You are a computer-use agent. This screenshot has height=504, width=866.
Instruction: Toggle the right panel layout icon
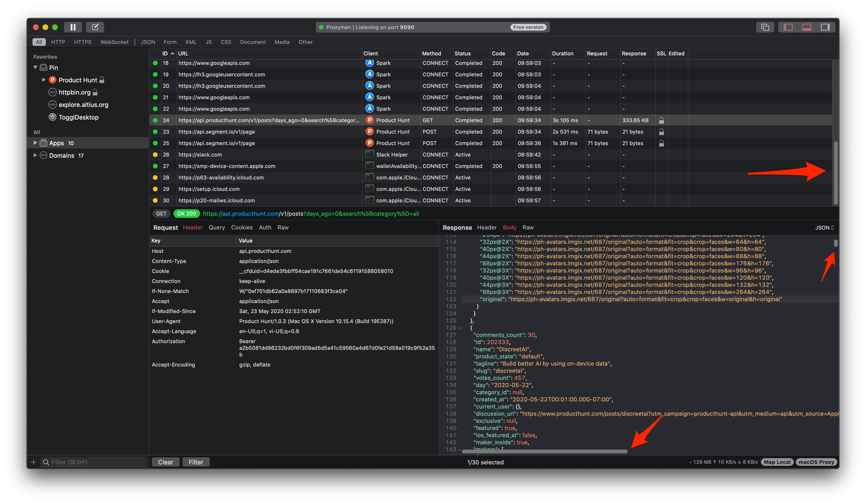[x=825, y=27]
